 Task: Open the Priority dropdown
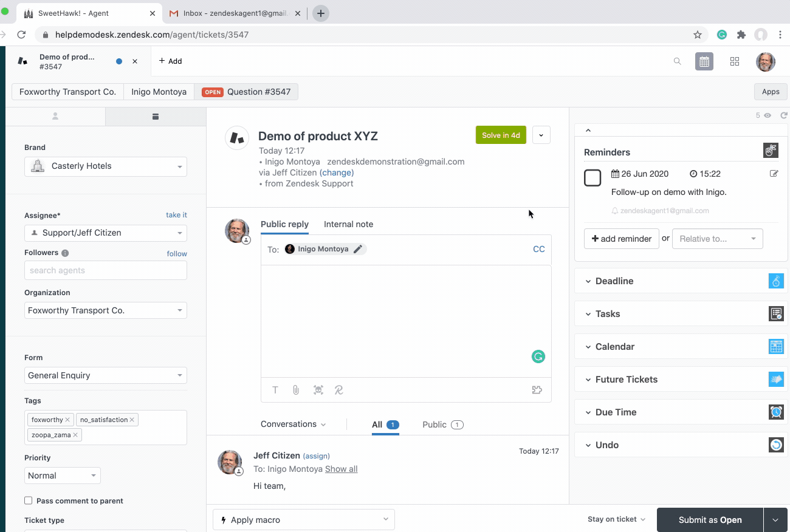[x=63, y=476]
